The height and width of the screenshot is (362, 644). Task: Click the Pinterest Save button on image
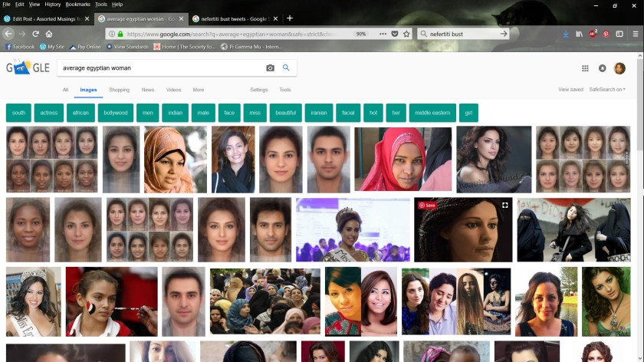(x=427, y=206)
